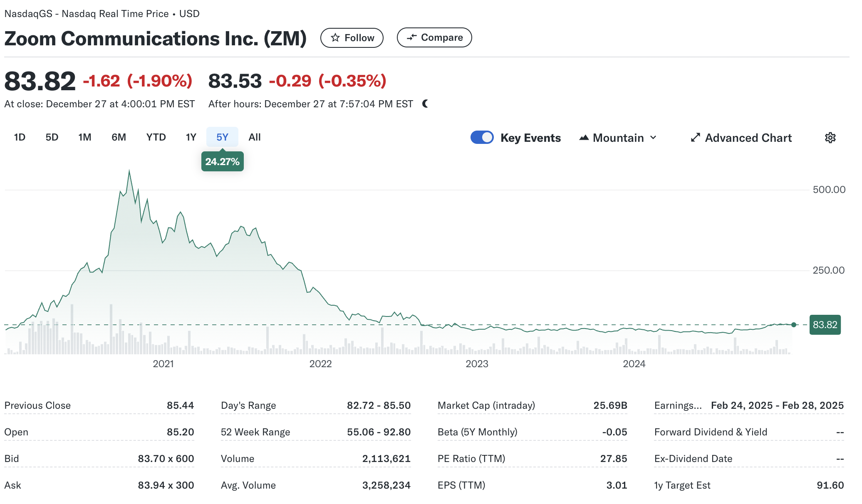Click Forward Dividend & Yield label
The height and width of the screenshot is (504, 862).
point(711,432)
